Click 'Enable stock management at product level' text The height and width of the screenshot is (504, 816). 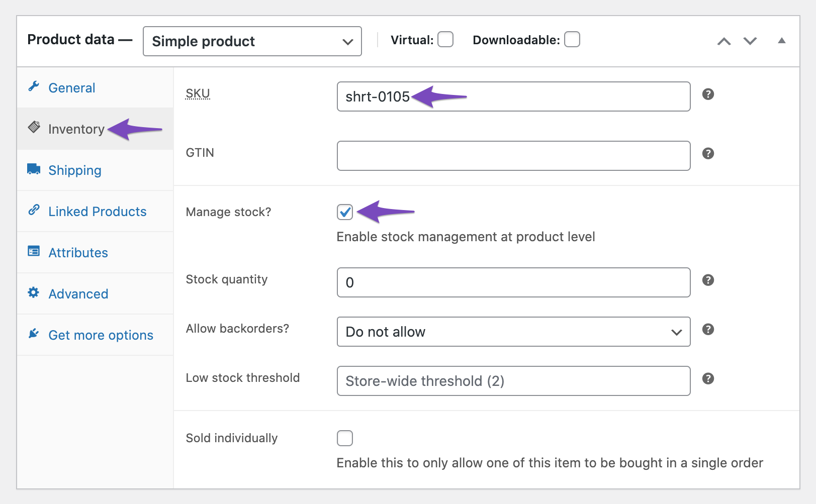[466, 237]
